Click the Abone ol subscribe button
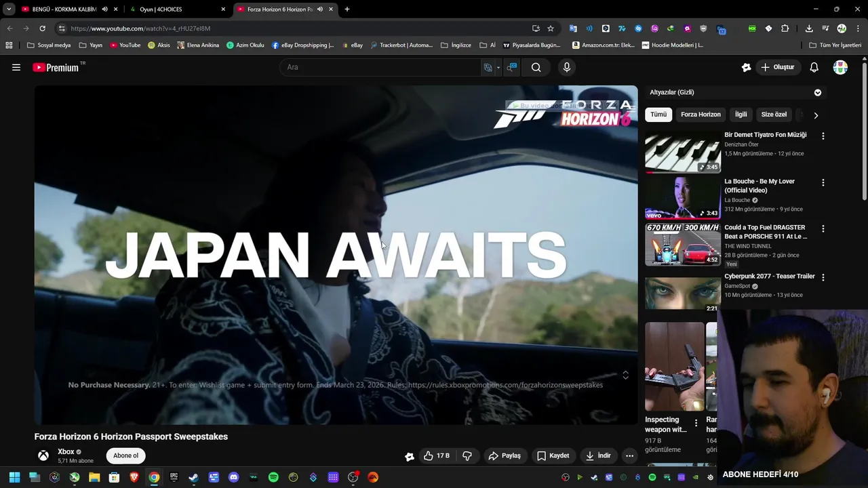 pos(125,455)
